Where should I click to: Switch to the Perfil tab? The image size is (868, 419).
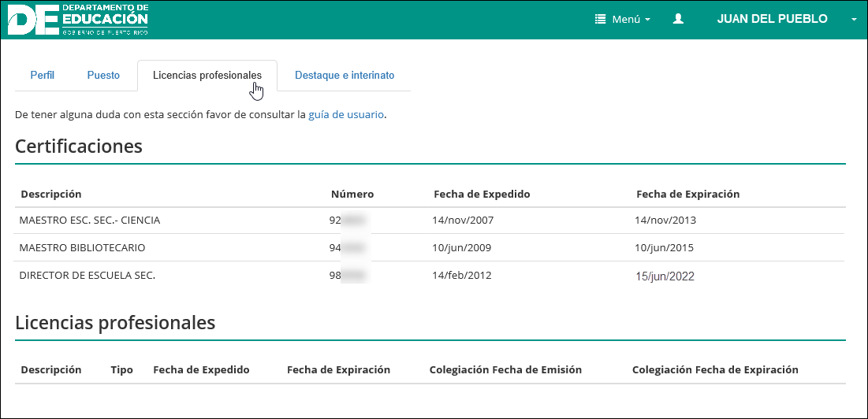point(43,76)
